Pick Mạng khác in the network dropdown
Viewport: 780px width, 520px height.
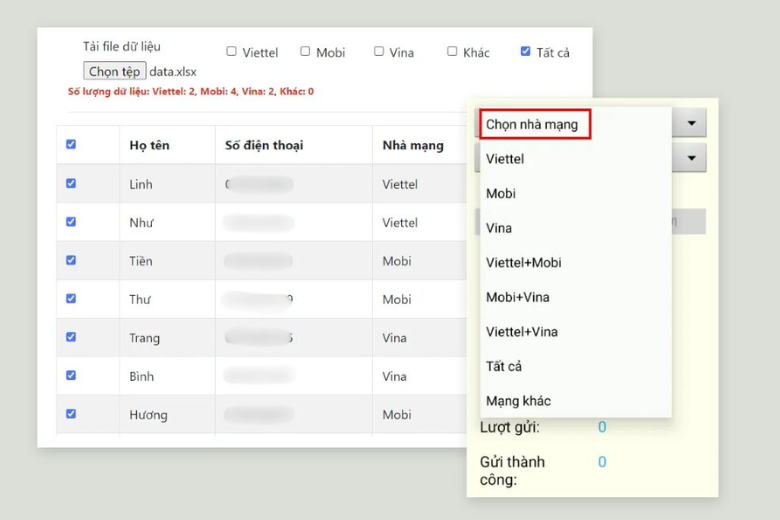click(518, 400)
